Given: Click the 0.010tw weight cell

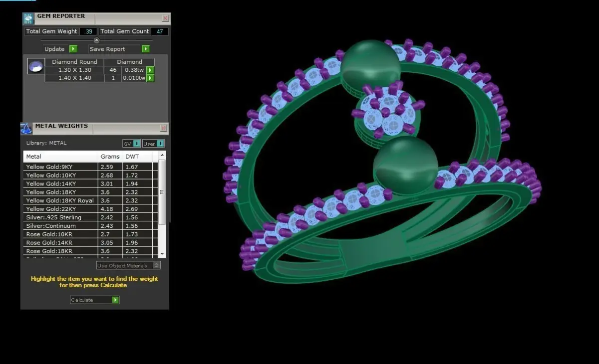Looking at the screenshot, I should click(134, 78).
